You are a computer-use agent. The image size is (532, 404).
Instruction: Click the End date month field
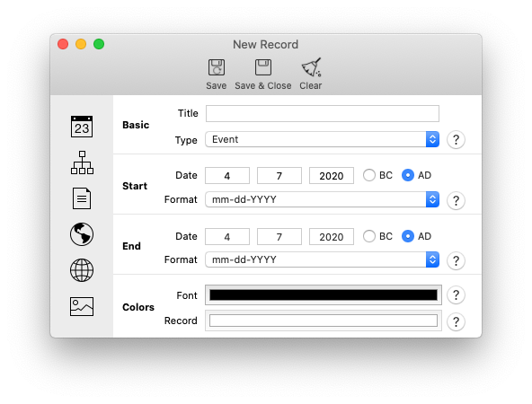(x=227, y=237)
